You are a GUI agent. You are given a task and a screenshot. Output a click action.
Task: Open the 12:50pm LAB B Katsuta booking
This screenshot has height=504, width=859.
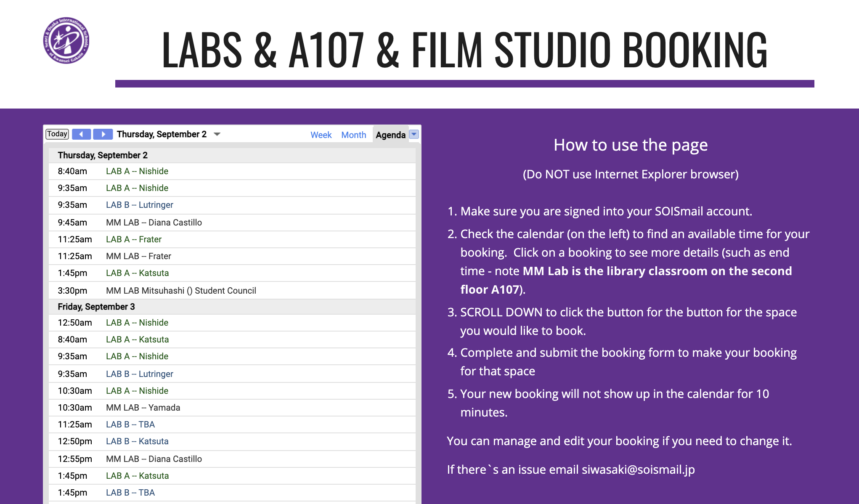pyautogui.click(x=137, y=441)
